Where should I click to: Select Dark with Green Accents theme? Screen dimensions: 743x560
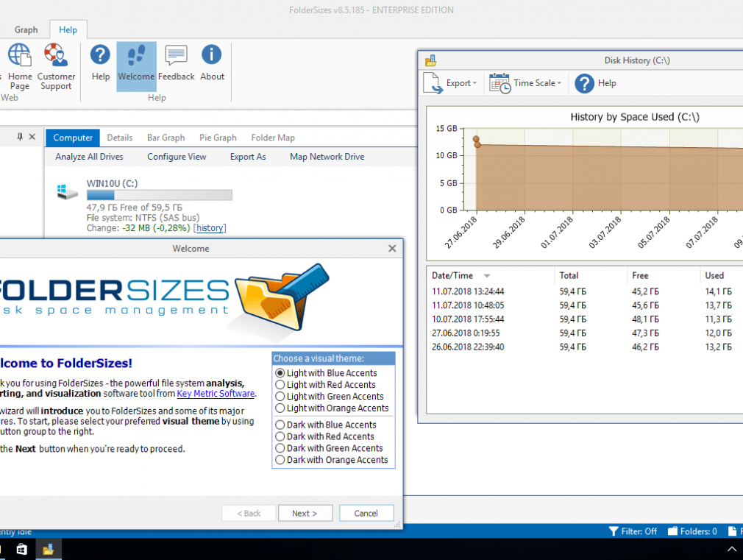280,448
